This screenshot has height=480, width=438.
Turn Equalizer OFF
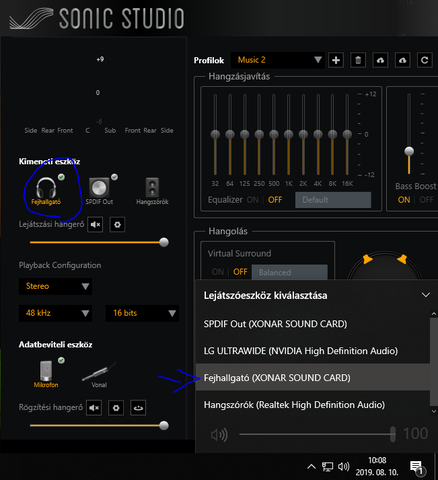pyautogui.click(x=275, y=200)
